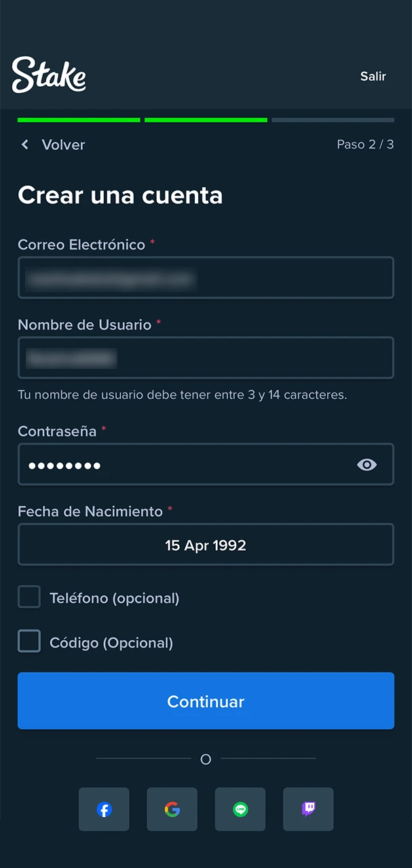Go back by selecting Volver
This screenshot has height=868, width=412.
pos(63,144)
